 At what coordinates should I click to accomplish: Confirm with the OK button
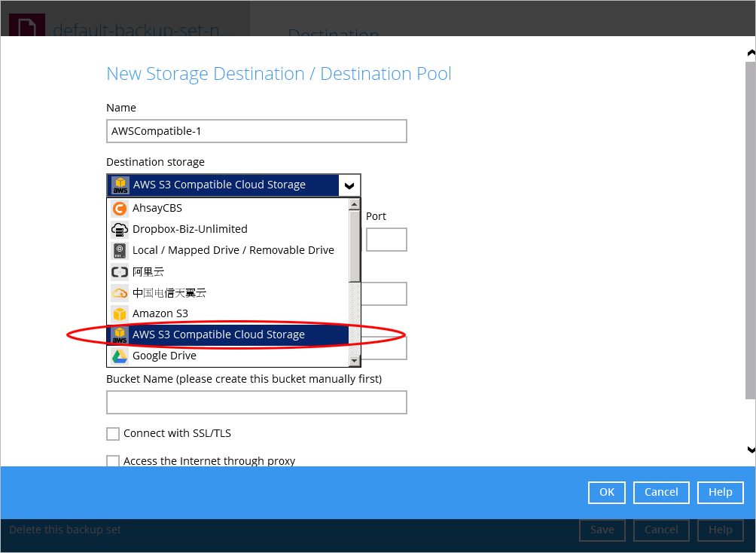tap(607, 492)
